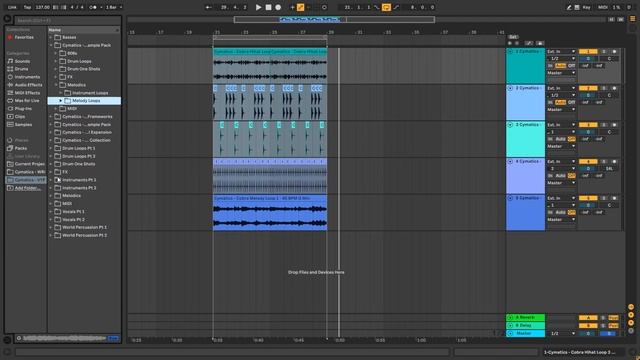Jump to previous locator arrow
640x360 pixels.
[x=510, y=43]
